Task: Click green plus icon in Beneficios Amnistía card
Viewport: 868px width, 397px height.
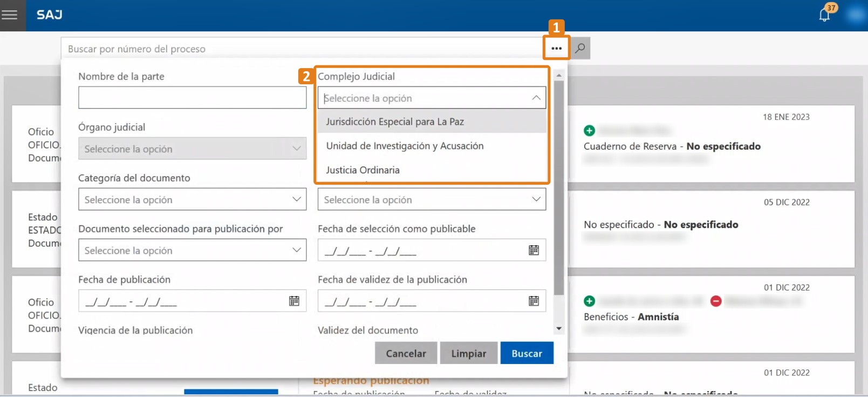Action: pos(589,301)
